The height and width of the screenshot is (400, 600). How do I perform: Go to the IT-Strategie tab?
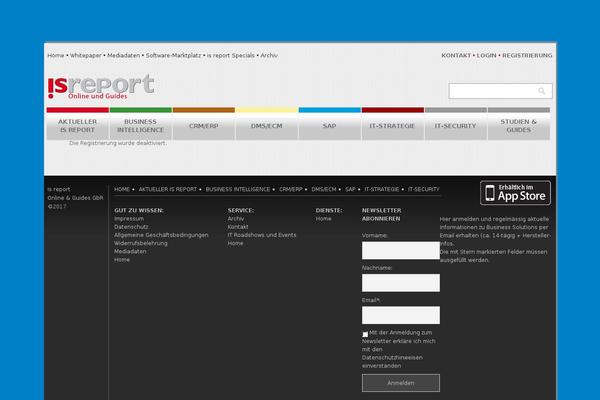[x=393, y=126]
